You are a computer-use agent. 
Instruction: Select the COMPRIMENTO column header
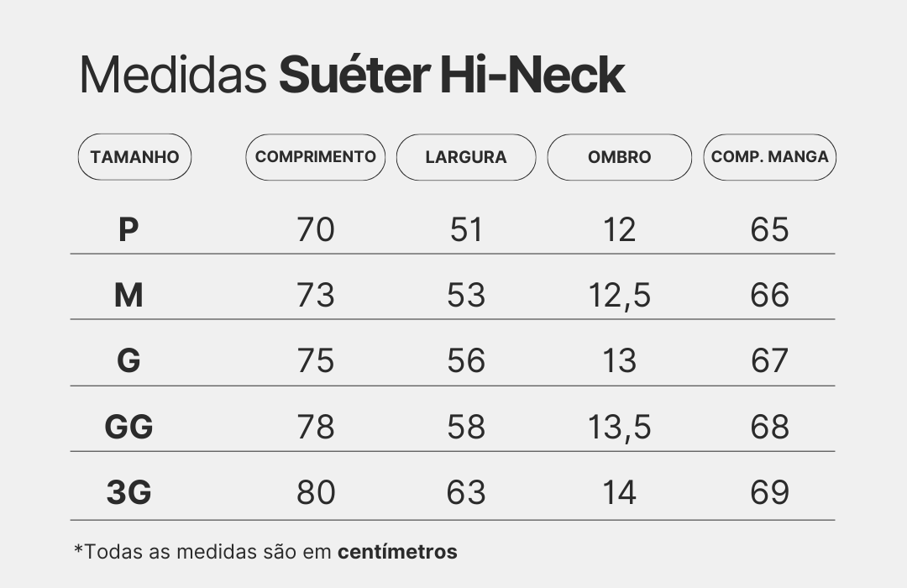click(x=316, y=157)
